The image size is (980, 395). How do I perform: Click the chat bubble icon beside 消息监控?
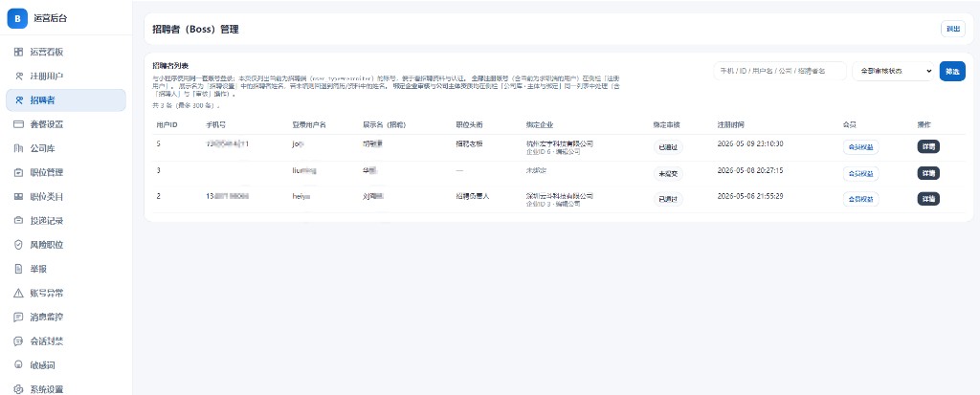point(19,317)
